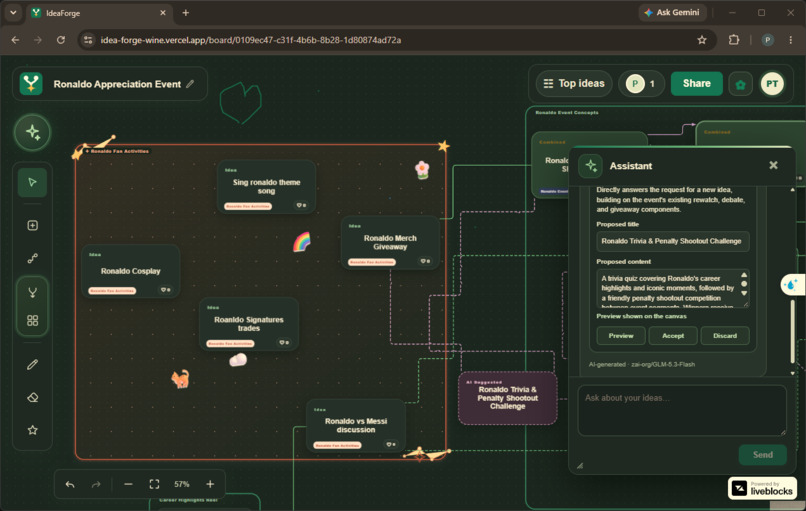
Task: Focus the Ask about your ideas input
Action: (682, 411)
